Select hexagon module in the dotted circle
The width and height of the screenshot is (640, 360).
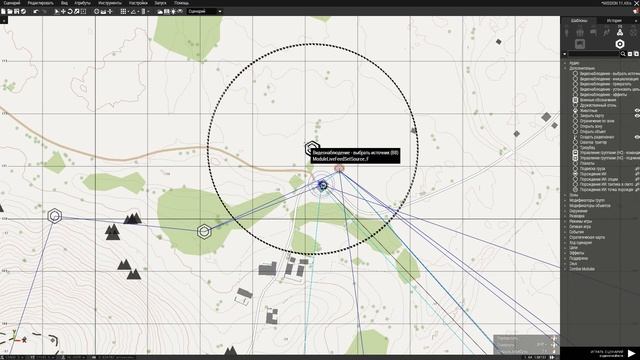pos(312,148)
